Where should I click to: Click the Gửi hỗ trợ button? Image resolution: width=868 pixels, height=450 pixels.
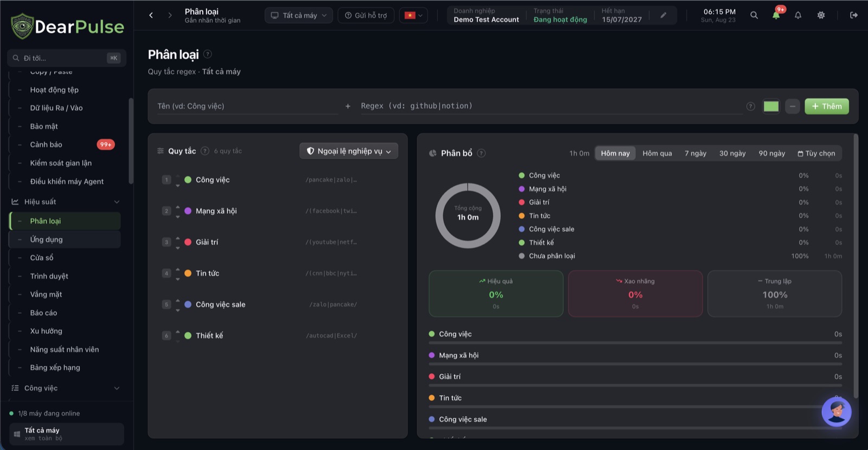coord(366,15)
